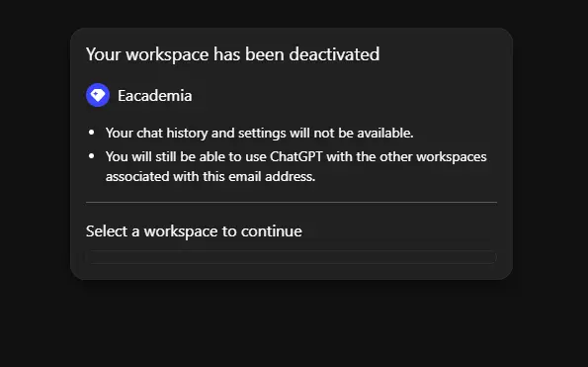This screenshot has height=367, width=588.
Task: Click the bullet dot before 'Your chat history'
Action: (91, 133)
